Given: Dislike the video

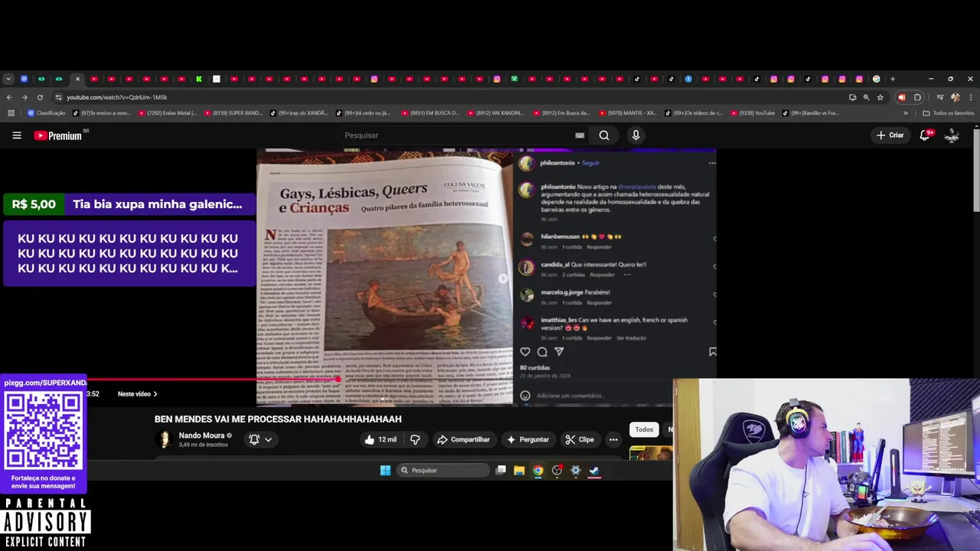Looking at the screenshot, I should (414, 439).
